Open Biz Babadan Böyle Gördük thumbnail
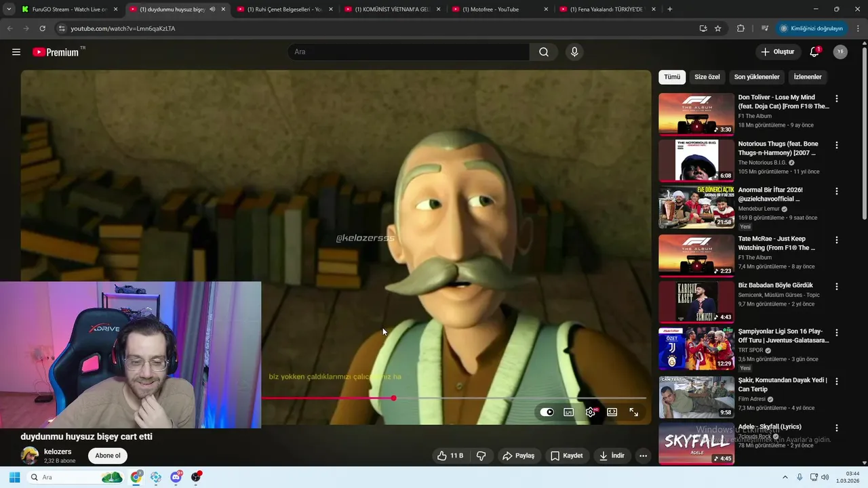 click(696, 302)
